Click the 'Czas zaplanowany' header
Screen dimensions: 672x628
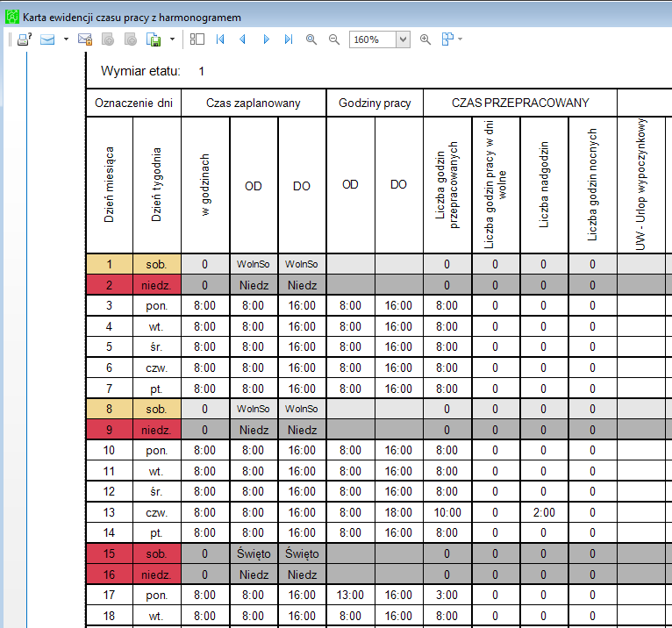pyautogui.click(x=254, y=103)
